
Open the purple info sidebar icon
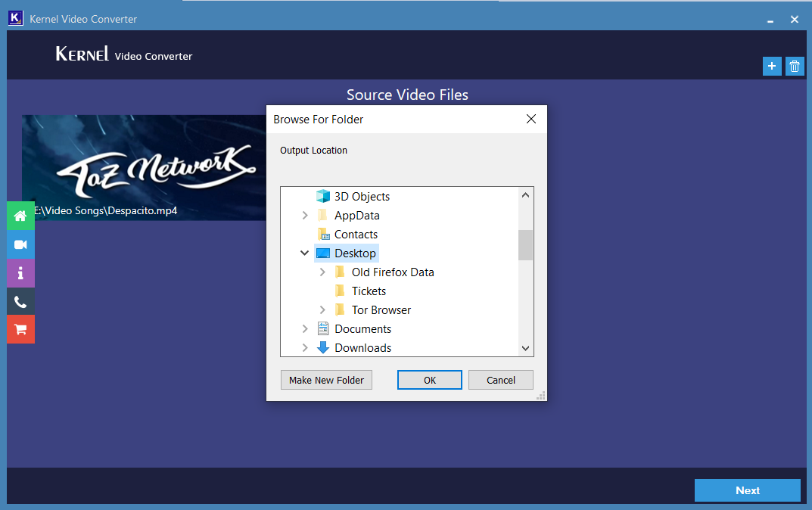click(x=20, y=273)
